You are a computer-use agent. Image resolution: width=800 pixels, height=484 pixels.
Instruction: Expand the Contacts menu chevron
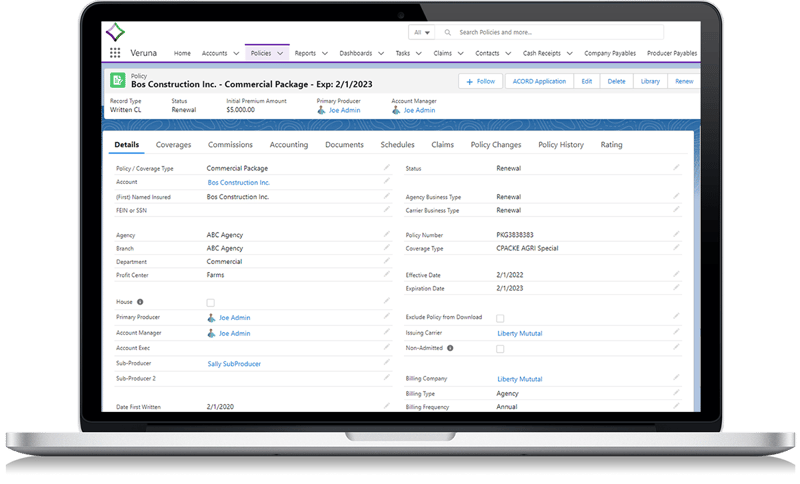tap(508, 53)
